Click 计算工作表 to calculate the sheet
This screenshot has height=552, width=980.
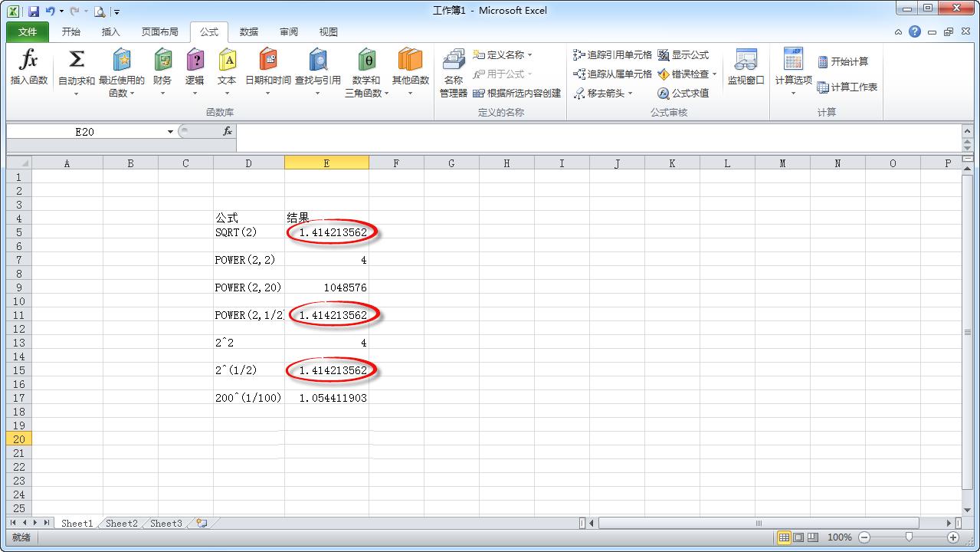(x=847, y=87)
